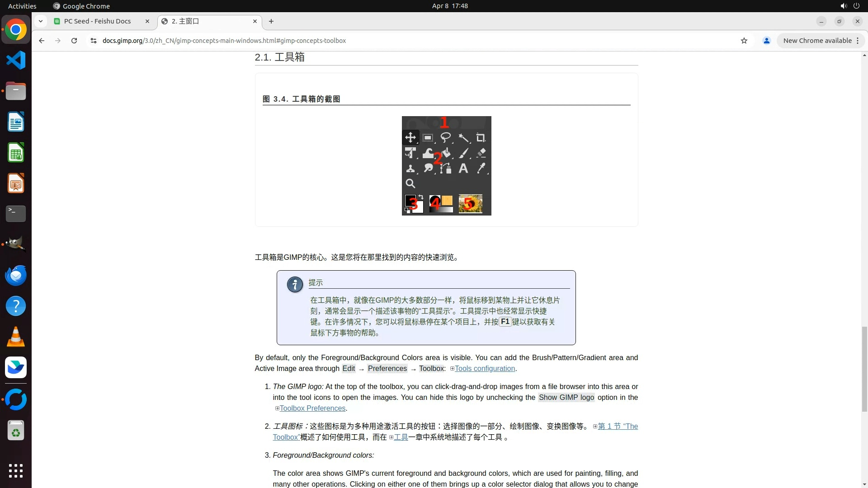The image size is (868, 488).
Task: Expand the tab search dropdown arrow
Action: 41,21
